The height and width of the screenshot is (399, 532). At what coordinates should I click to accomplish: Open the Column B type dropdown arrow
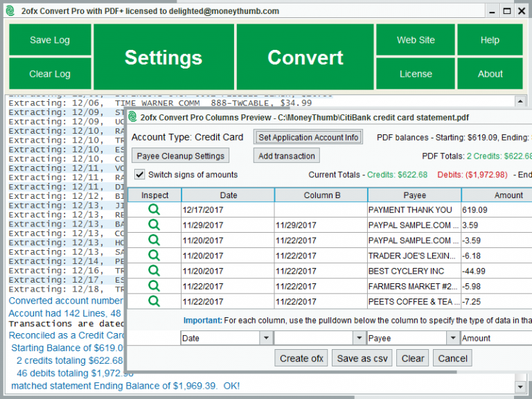tap(359, 338)
